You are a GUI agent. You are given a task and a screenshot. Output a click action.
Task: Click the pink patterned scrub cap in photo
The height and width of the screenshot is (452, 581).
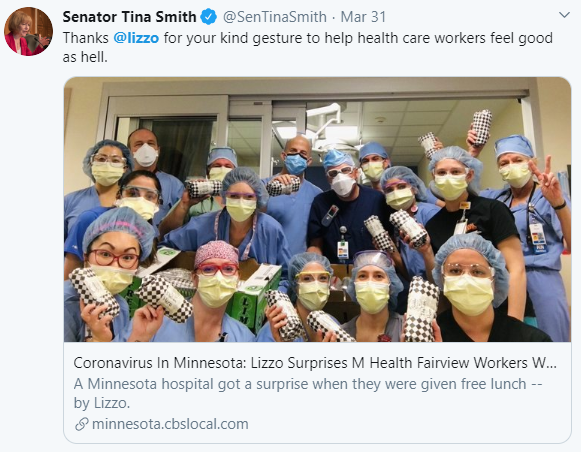pos(217,253)
